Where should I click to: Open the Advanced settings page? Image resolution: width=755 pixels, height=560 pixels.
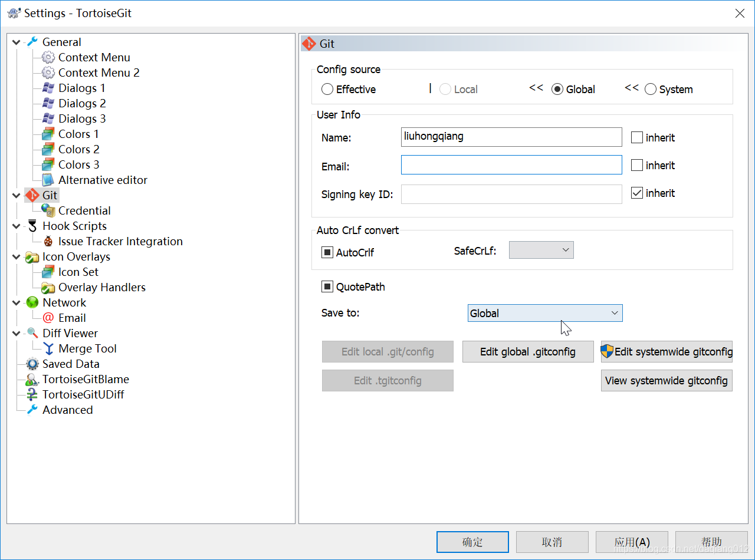point(67,410)
